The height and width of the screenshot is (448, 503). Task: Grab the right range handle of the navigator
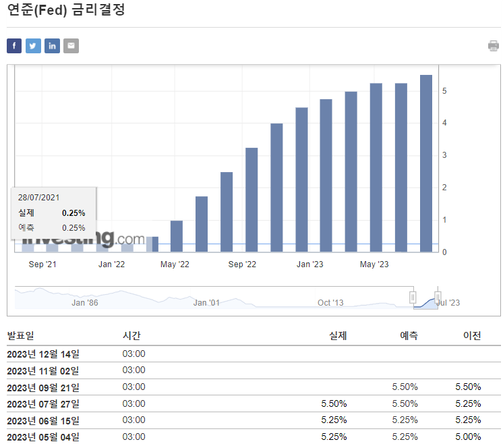(438, 297)
